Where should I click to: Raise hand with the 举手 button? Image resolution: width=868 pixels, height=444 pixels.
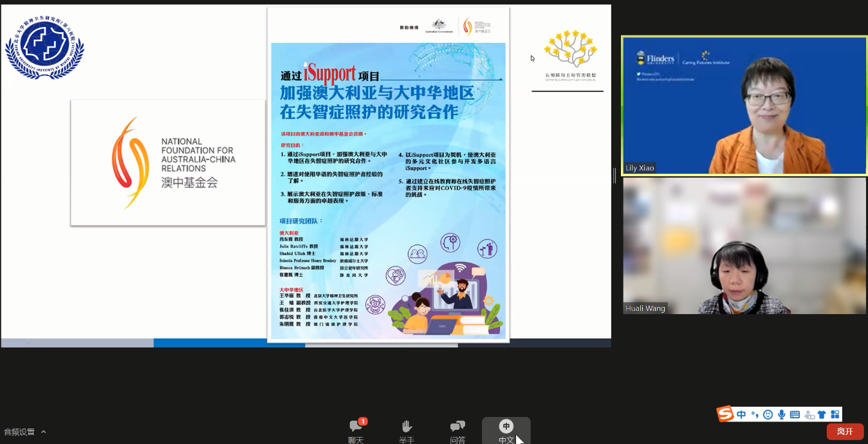click(407, 431)
